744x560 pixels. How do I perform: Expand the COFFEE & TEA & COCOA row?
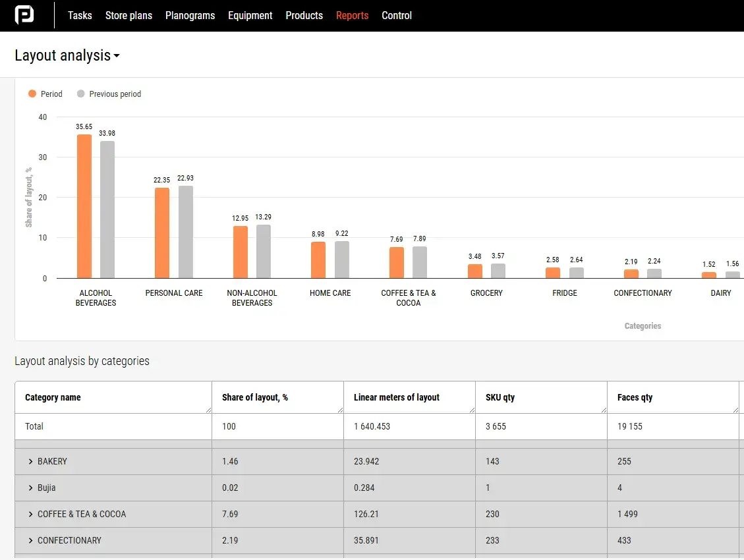pyautogui.click(x=31, y=515)
